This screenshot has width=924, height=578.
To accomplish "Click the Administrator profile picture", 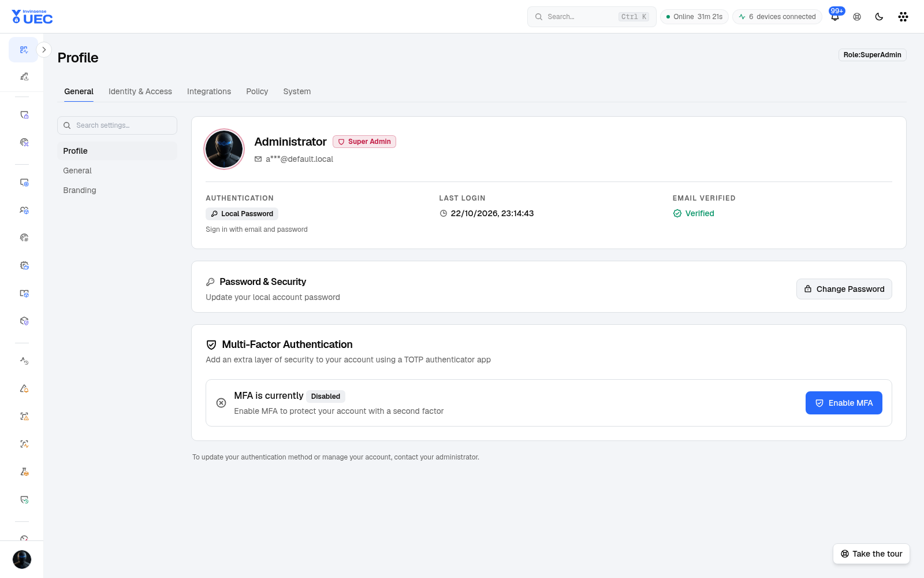I will (224, 149).
